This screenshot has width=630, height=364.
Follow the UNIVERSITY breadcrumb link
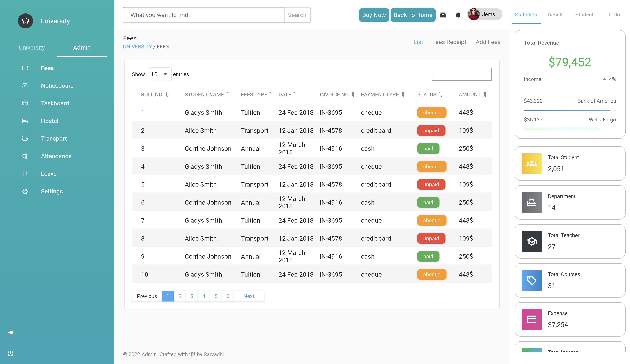(x=137, y=46)
